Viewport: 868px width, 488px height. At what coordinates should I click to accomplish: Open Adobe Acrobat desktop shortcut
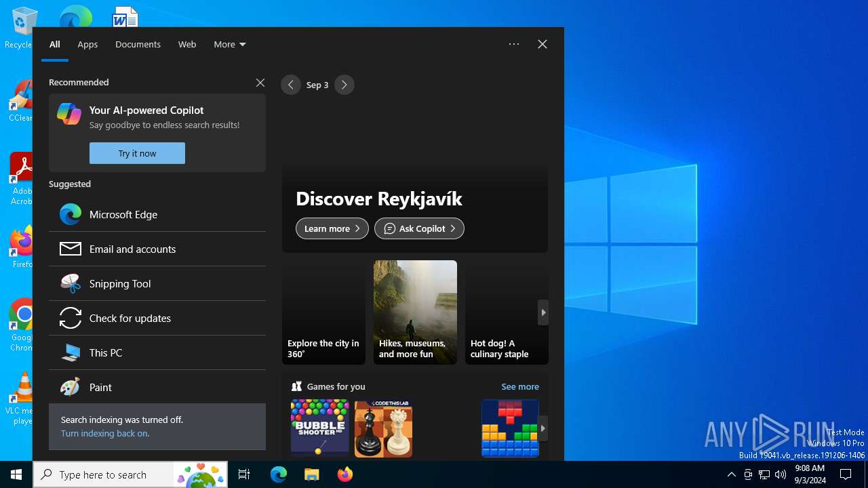(x=20, y=179)
